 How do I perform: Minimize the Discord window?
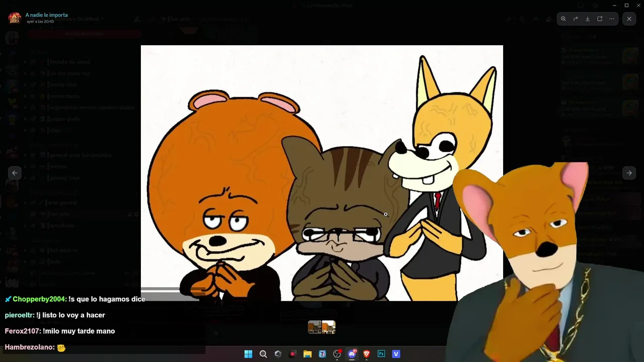[614, 5]
